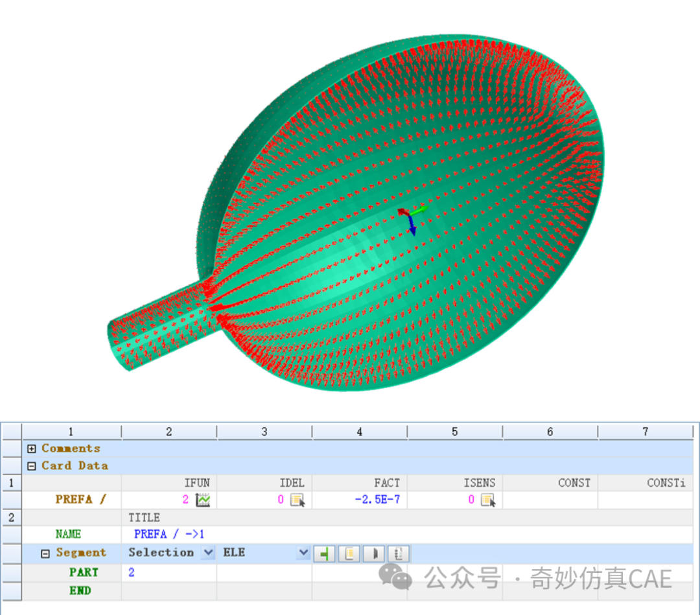Click the IFUN column label

pyautogui.click(x=197, y=483)
